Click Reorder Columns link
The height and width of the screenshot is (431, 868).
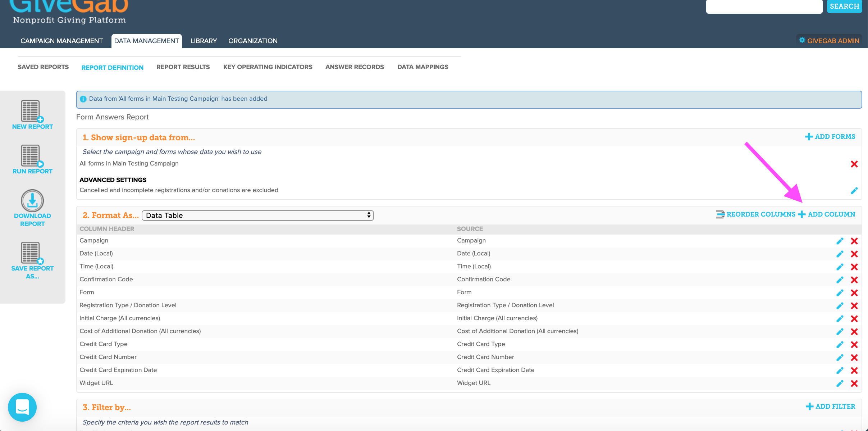pos(756,214)
